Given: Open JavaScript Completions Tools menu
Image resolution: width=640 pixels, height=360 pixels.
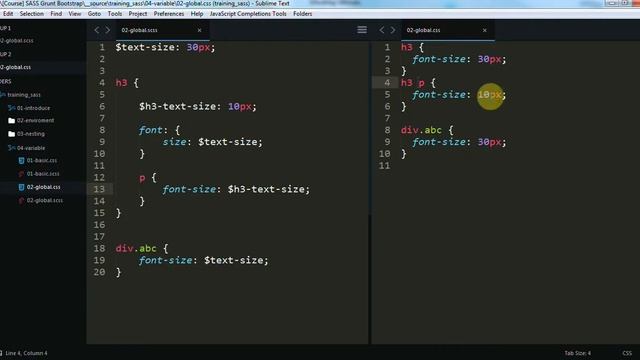Looking at the screenshot, I should [248, 14].
